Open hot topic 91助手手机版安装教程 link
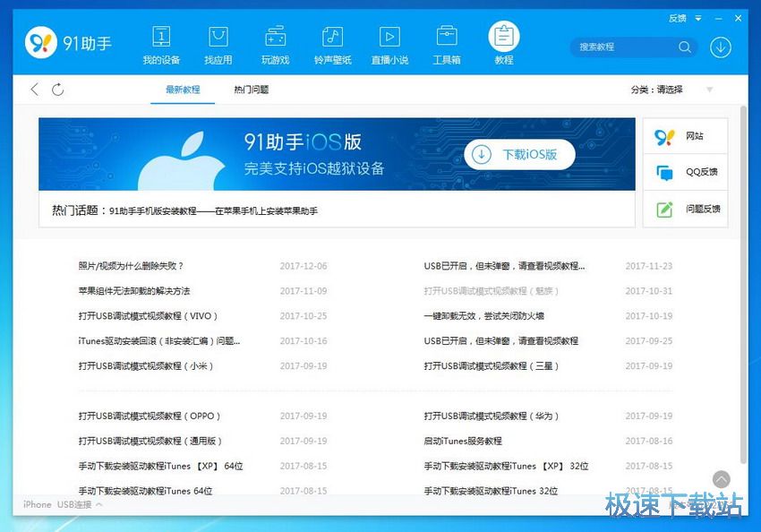 [x=214, y=210]
